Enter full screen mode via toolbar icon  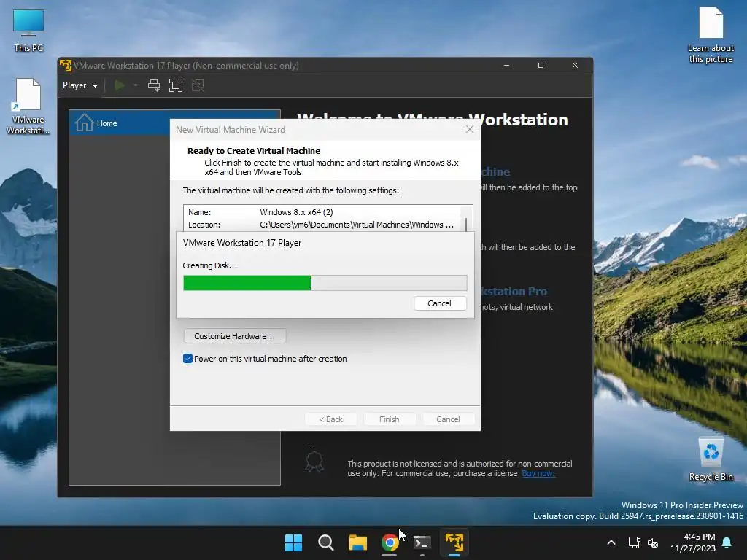(176, 86)
